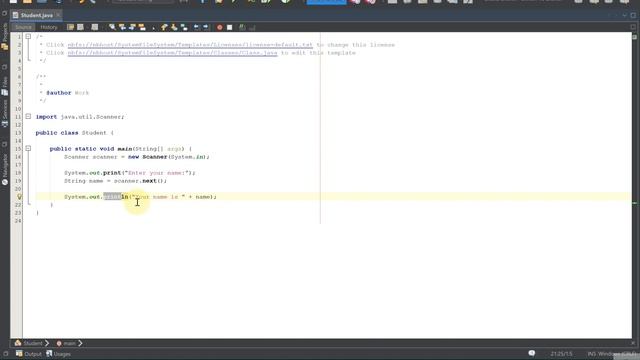The width and height of the screenshot is (640, 360).
Task: Open the Class.java template link on line 3
Action: click(x=173, y=53)
